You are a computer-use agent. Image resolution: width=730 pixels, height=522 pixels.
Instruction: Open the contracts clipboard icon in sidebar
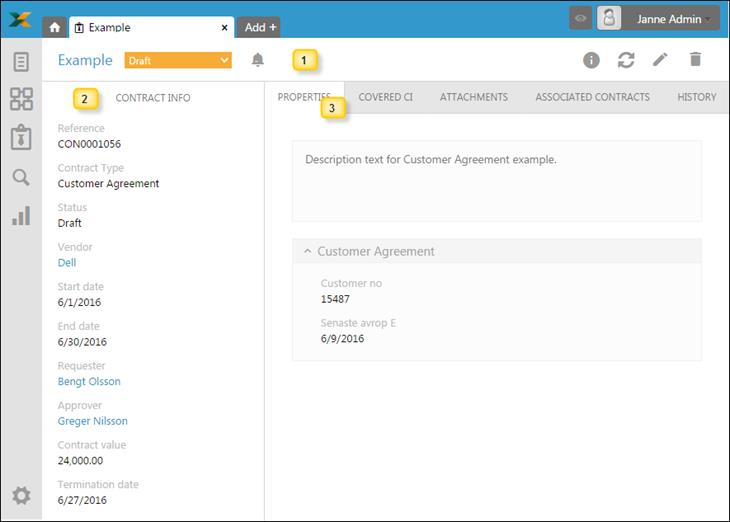(x=21, y=138)
